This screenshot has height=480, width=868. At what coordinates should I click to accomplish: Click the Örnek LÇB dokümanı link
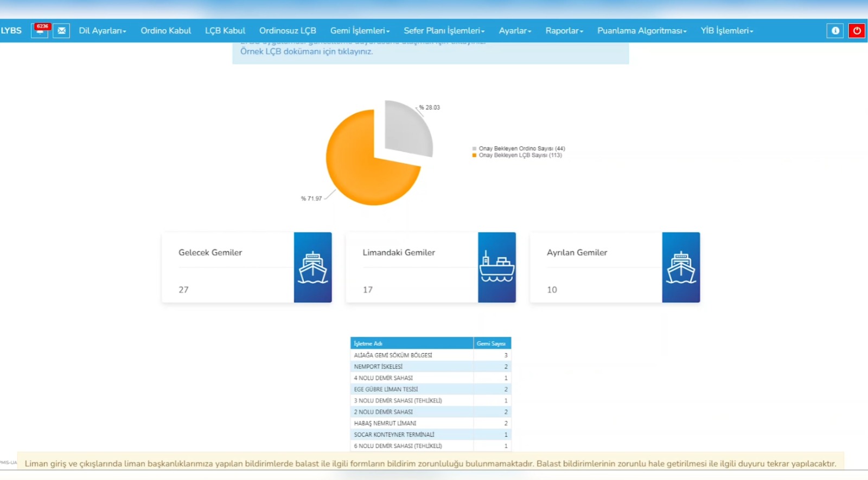[x=307, y=52]
